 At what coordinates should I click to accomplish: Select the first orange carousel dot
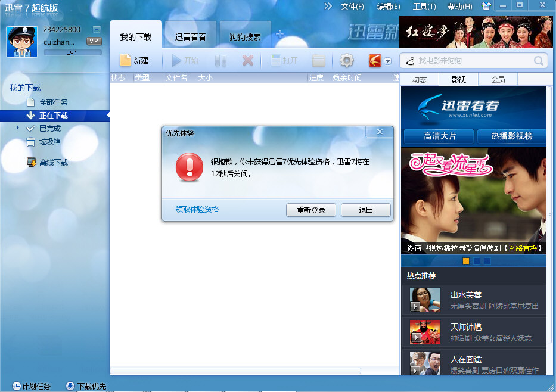point(466,261)
